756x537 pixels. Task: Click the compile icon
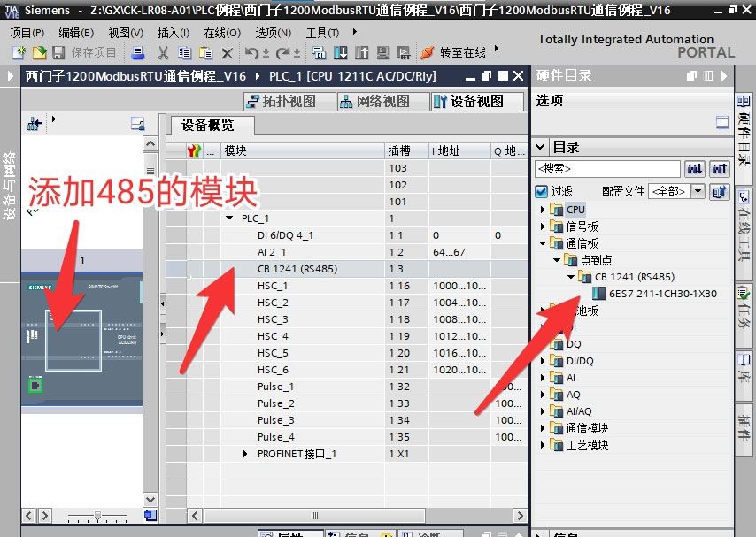(319, 52)
